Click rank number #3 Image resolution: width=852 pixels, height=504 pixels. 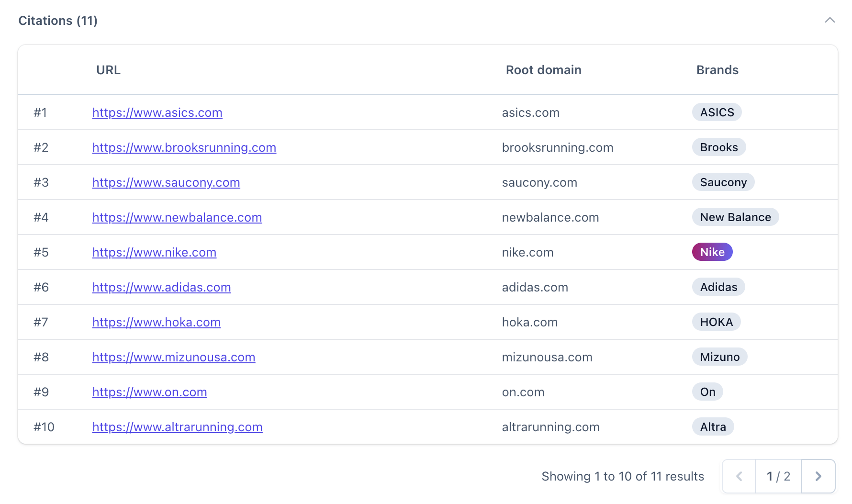pos(41,182)
